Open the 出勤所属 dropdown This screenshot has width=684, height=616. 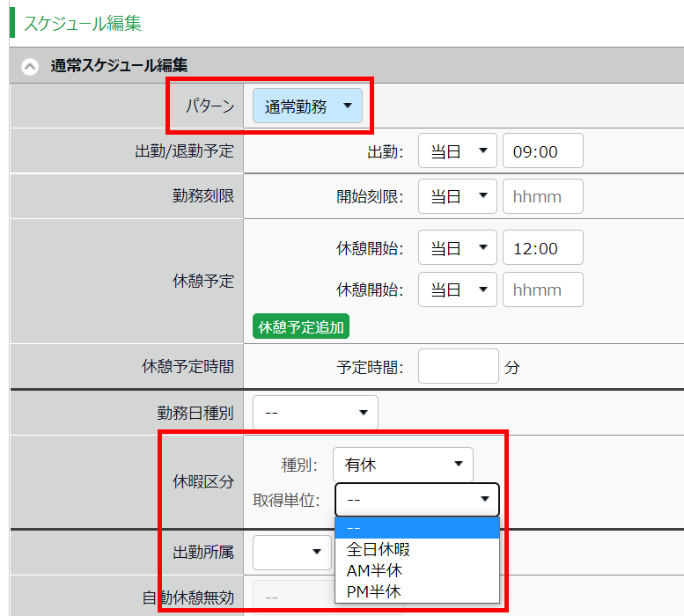pos(291,552)
